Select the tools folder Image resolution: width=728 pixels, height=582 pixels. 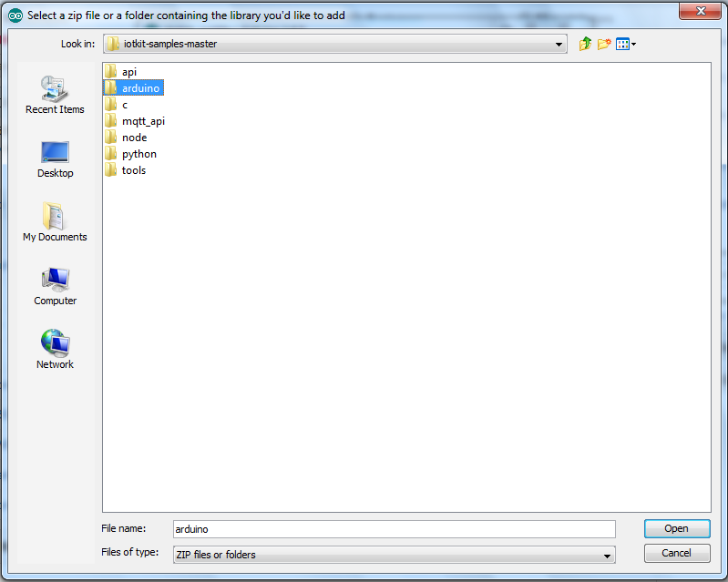coord(126,170)
